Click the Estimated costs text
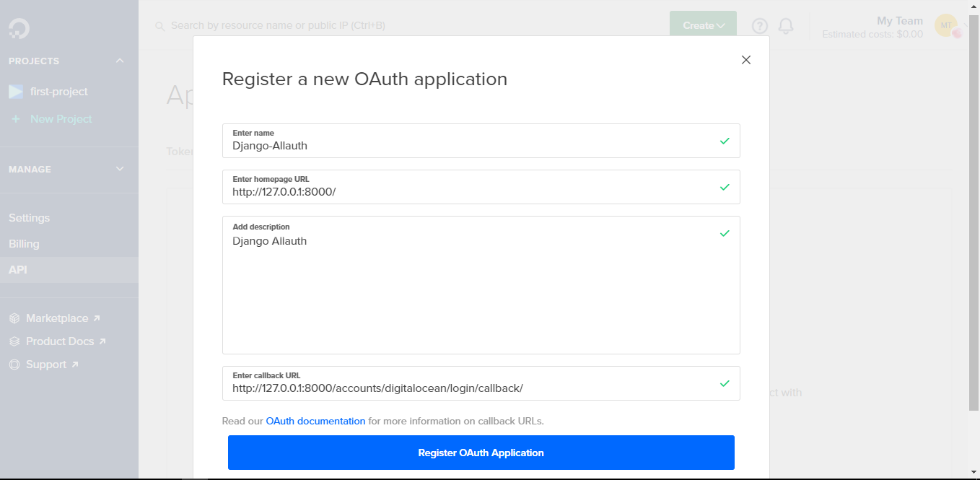This screenshot has height=480, width=980. tap(872, 34)
